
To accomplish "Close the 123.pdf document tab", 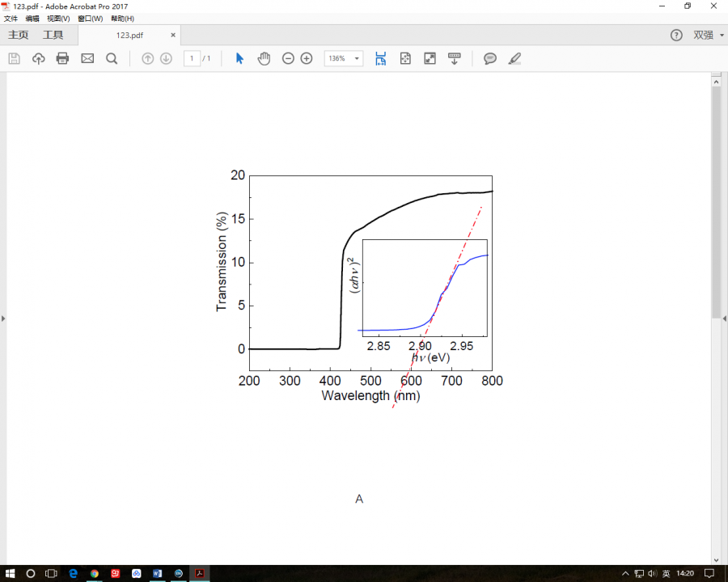I will pyautogui.click(x=173, y=35).
